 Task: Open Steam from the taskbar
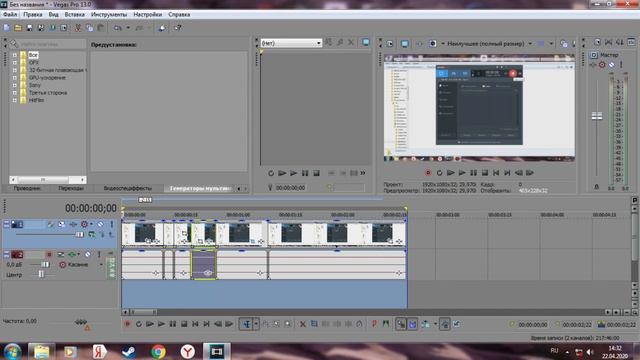tap(129, 351)
